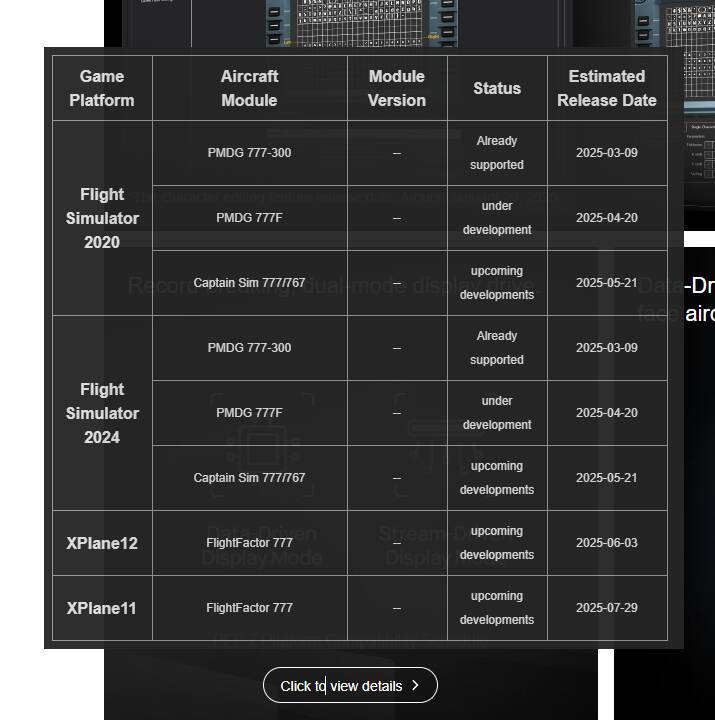Click the 'XPlane11' platform cell
Image resolution: width=715 pixels, height=720 pixels.
[102, 608]
